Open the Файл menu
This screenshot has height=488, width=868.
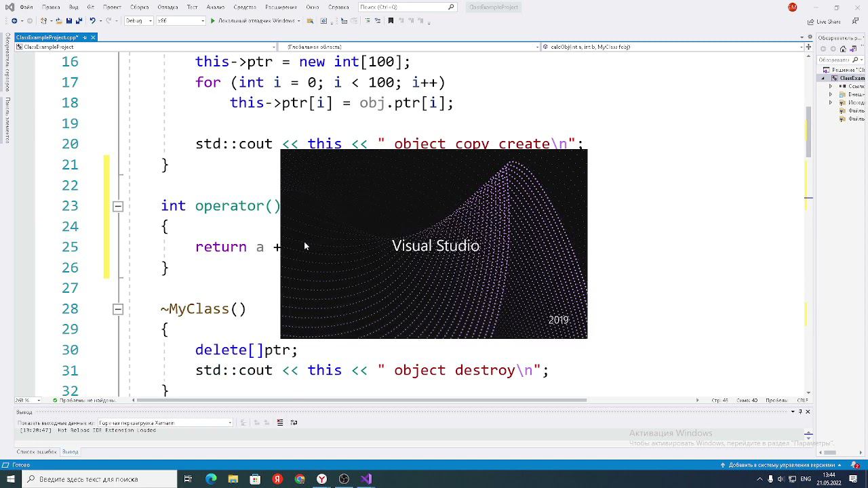[26, 7]
